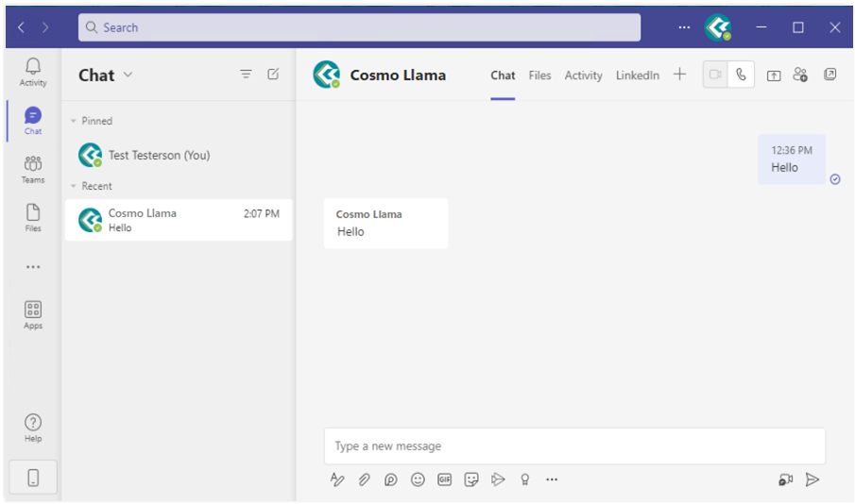Open Test Testerson (You) chat
855x504 pixels.
pos(179,156)
